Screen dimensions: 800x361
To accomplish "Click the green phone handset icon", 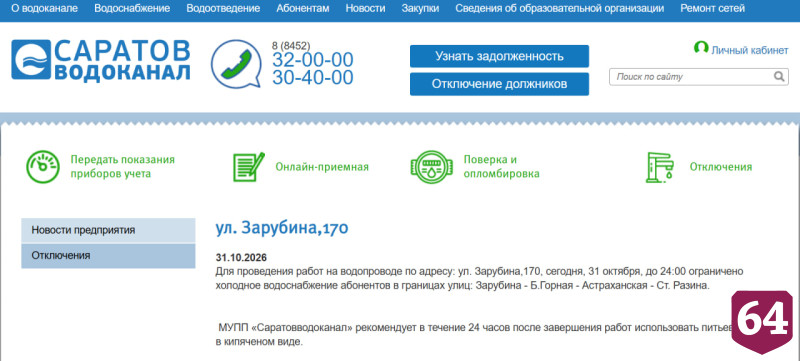I will (x=236, y=64).
